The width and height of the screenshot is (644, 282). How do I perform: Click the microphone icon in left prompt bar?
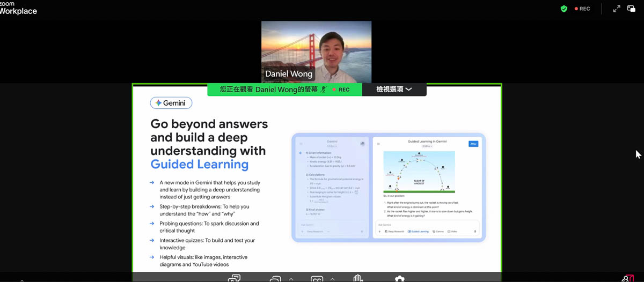362,232
